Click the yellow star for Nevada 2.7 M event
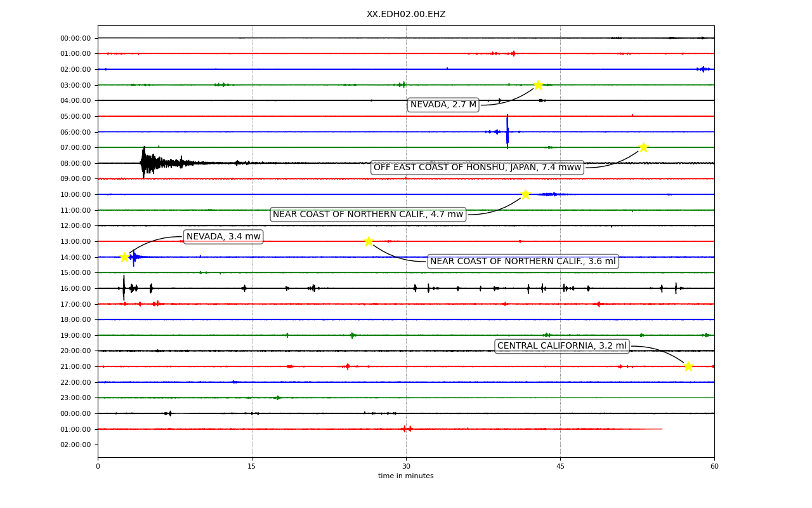812x508 pixels. 538,85
